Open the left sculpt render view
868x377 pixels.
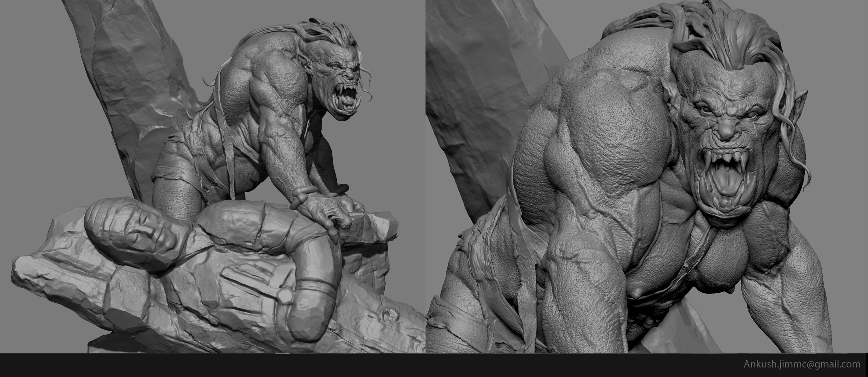click(x=213, y=177)
